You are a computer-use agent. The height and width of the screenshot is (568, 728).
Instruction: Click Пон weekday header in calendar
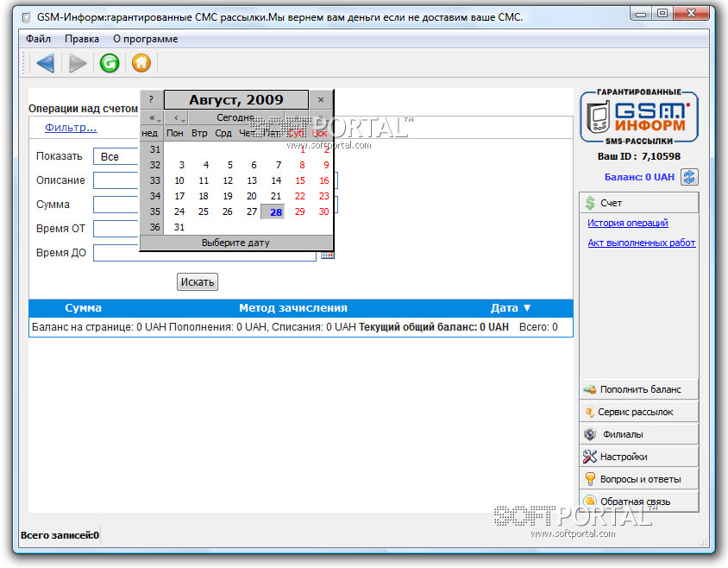point(175,134)
